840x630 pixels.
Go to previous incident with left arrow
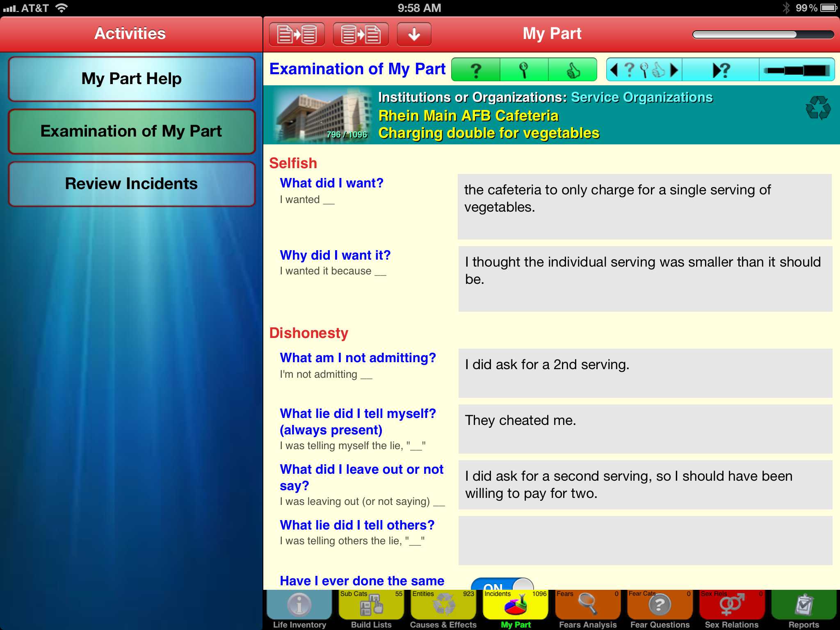point(614,70)
